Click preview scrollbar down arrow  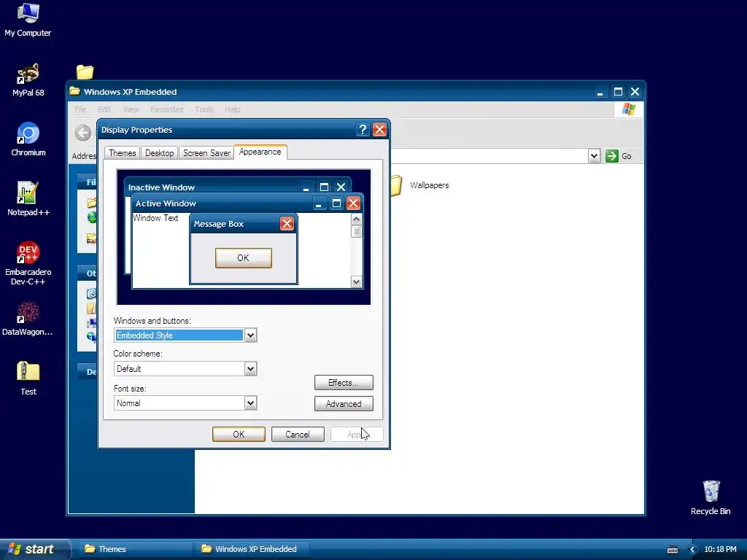pos(356,282)
